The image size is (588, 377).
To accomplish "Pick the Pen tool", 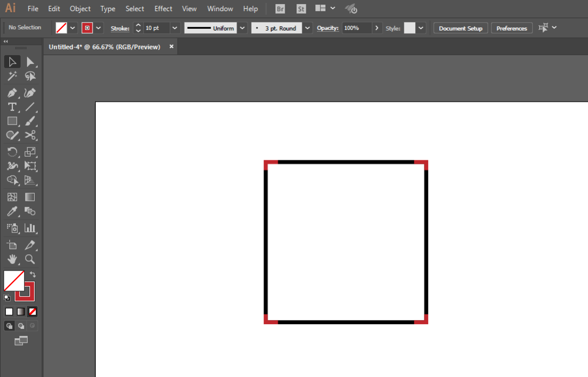I will pos(12,92).
